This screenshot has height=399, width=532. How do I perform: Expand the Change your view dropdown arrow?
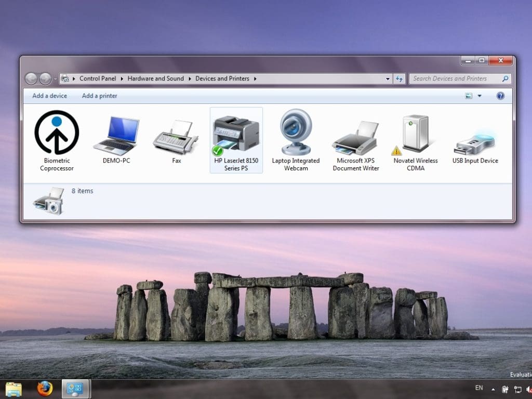click(479, 96)
